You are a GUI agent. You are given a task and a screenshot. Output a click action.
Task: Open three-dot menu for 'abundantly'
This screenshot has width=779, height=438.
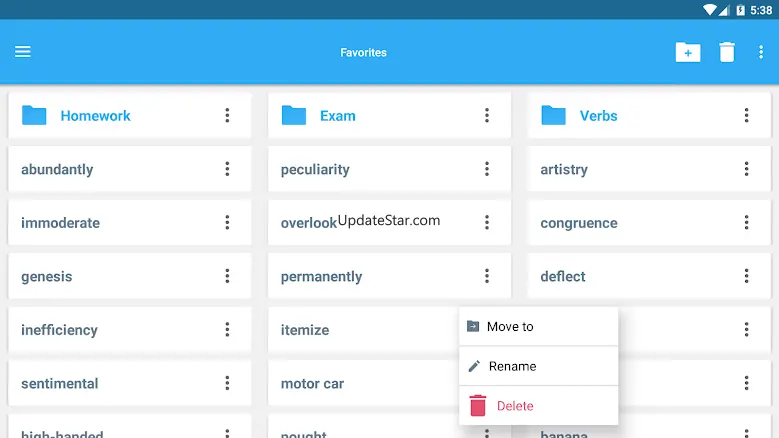(x=227, y=169)
